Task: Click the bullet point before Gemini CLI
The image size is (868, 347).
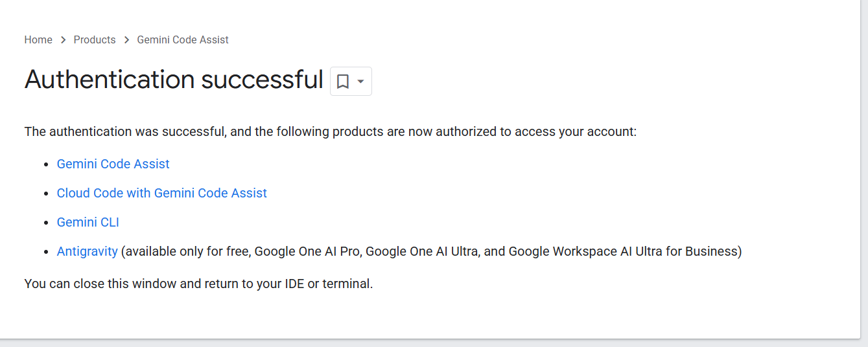Action: point(45,223)
